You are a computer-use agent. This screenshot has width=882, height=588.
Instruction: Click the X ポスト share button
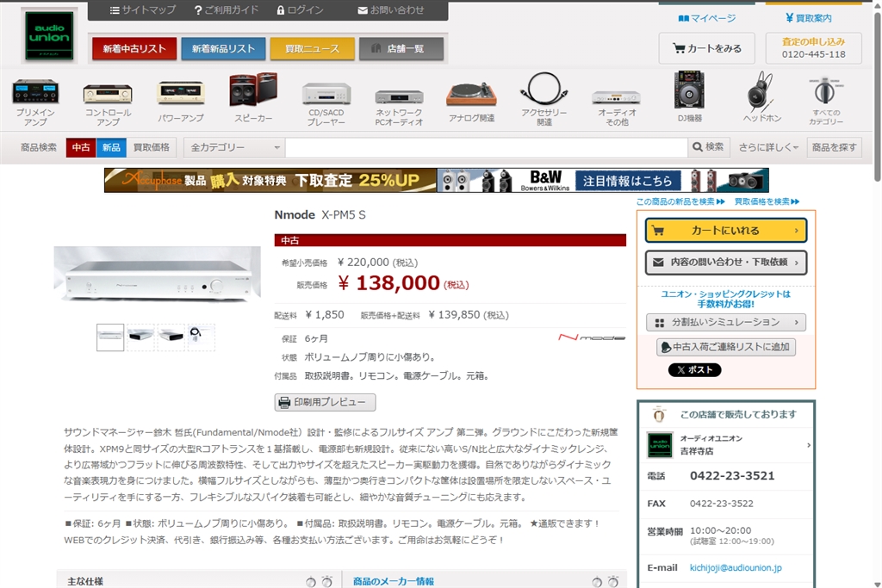click(x=695, y=370)
